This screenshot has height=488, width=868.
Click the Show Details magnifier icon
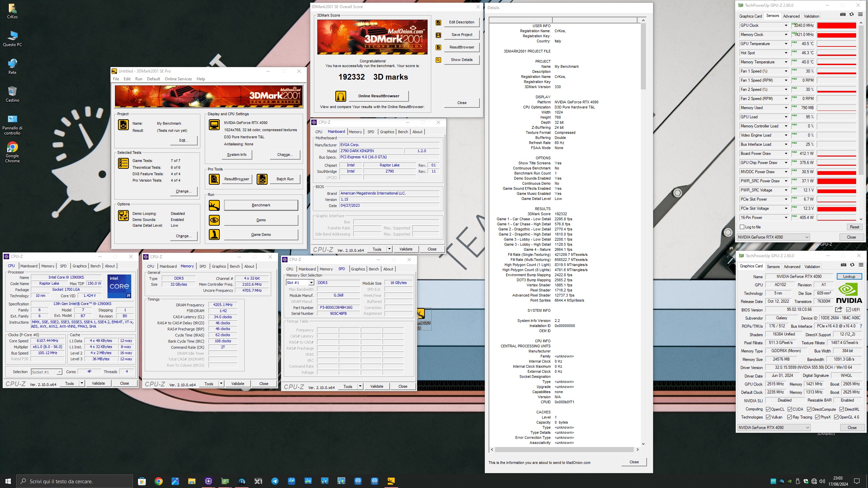click(x=438, y=60)
